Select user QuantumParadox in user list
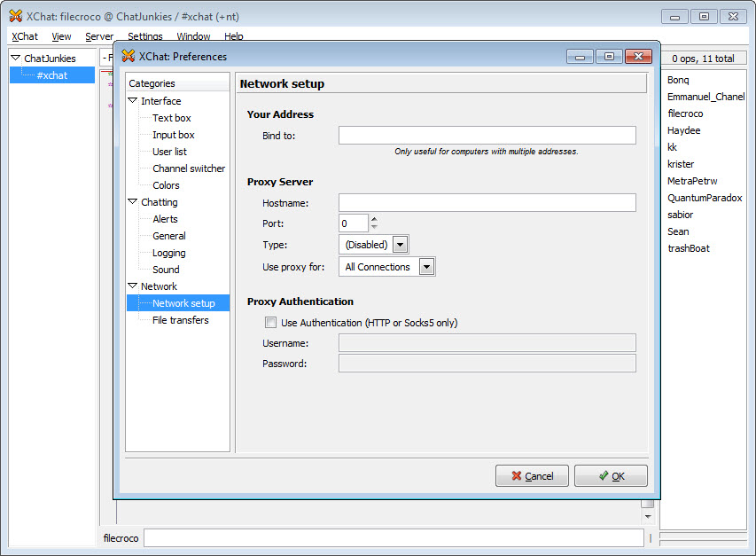This screenshot has height=556, width=756. 705,198
